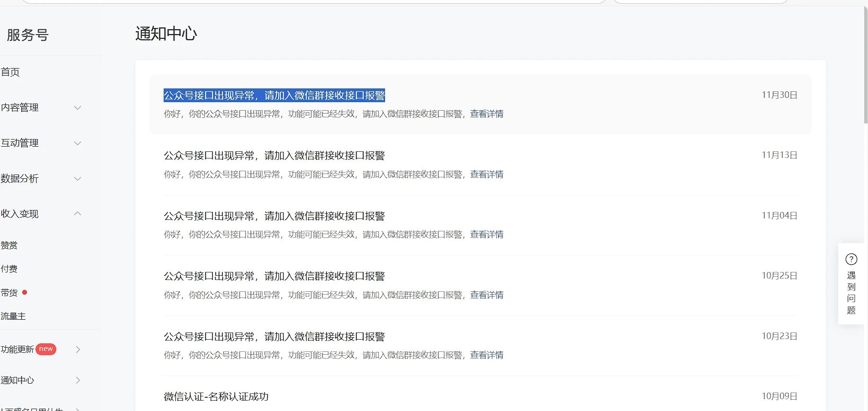Click 查看详情 link in 10月23日 notification
Viewport: 868px width, 411px height.
tap(487, 355)
